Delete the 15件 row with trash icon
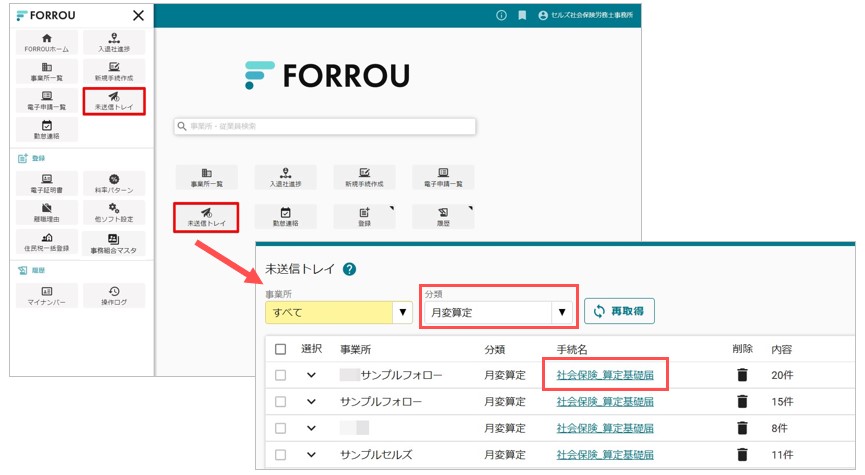 coord(743,402)
